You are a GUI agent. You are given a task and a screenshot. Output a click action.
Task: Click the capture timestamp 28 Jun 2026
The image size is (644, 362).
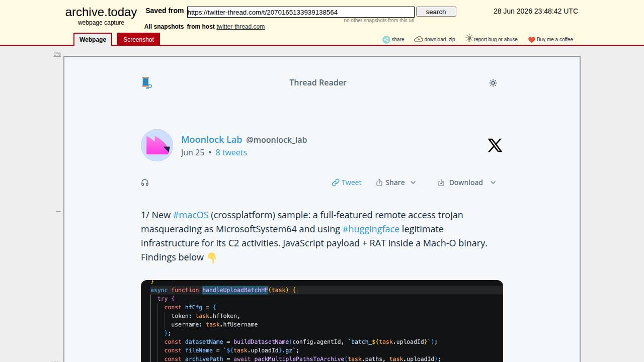536,11
